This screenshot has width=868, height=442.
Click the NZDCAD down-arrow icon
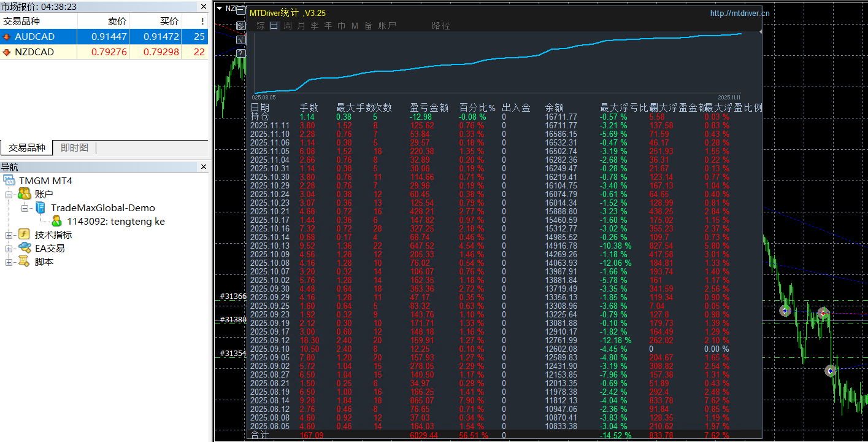click(x=7, y=52)
